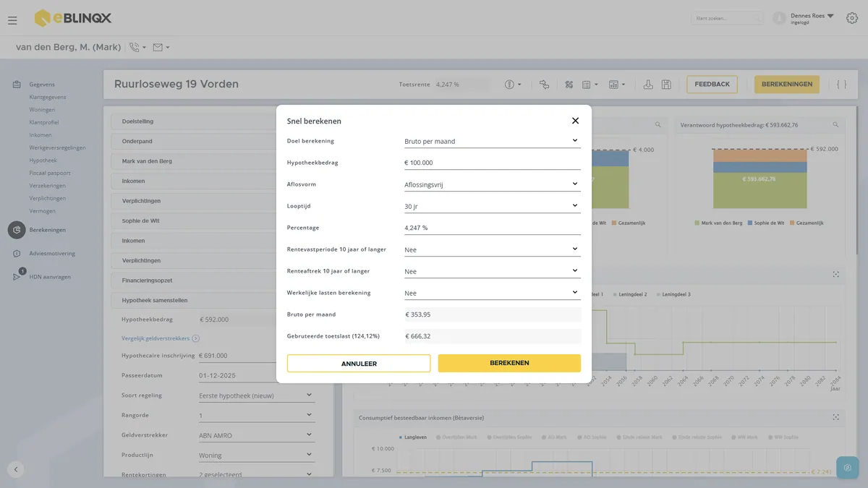This screenshot has width=868, height=488.
Task: Toggle the WW Sophie series legend
Action: point(783,437)
